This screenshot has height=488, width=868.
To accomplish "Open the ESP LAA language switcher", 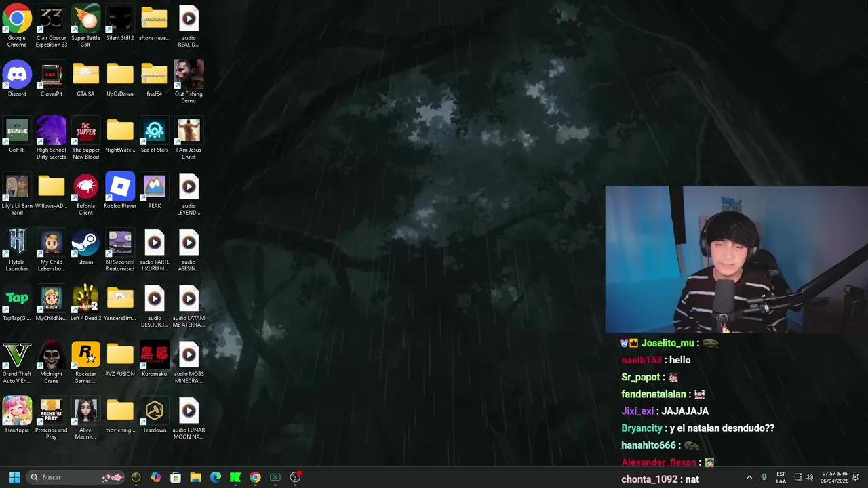I will (x=781, y=477).
